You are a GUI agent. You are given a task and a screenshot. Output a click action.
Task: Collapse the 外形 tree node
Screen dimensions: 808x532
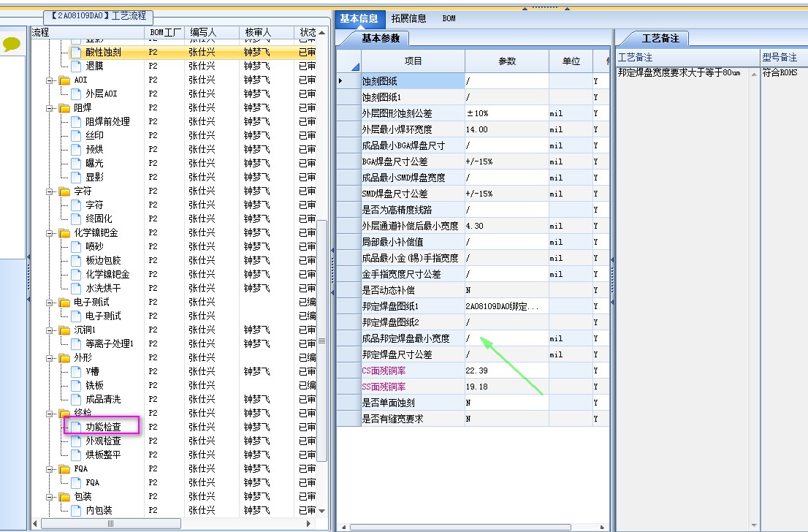coord(50,358)
